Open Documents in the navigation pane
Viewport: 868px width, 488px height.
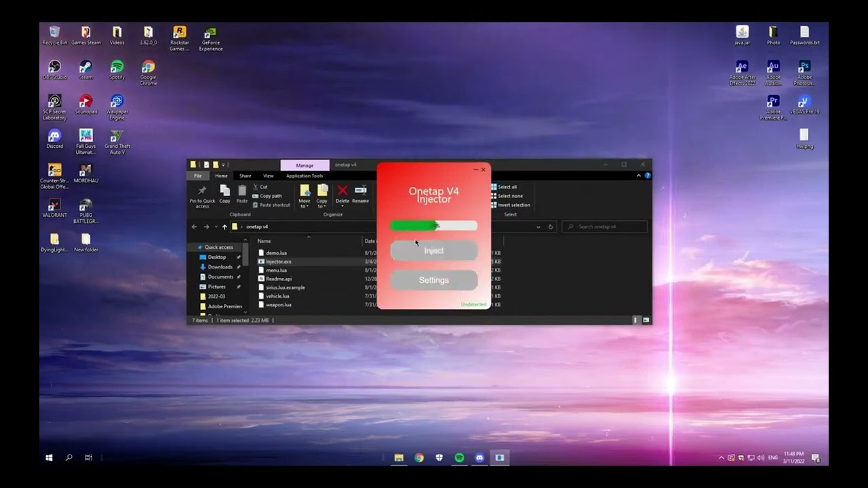[220, 277]
